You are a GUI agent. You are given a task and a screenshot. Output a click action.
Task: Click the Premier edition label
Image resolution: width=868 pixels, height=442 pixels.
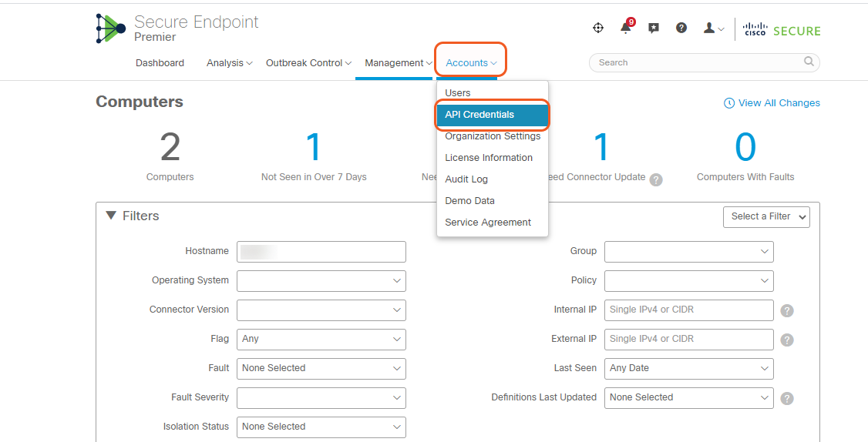(x=155, y=37)
